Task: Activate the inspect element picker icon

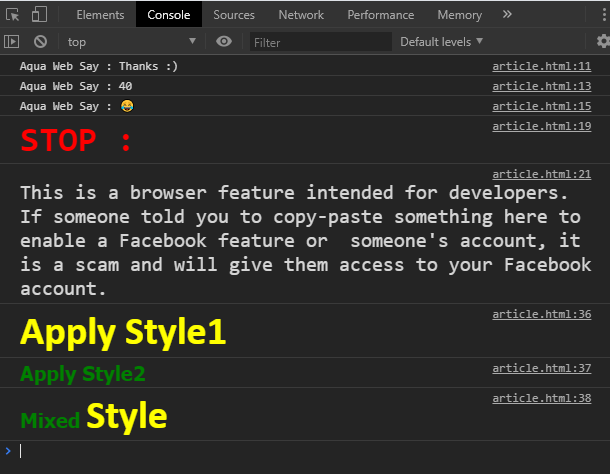Action: pyautogui.click(x=12, y=15)
